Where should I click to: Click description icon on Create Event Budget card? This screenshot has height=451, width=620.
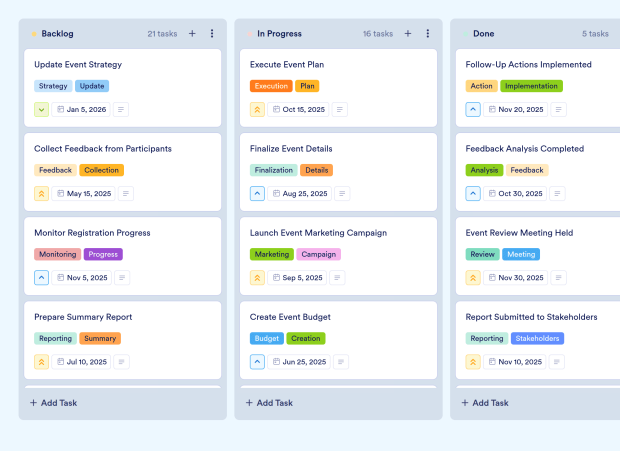(x=339, y=362)
